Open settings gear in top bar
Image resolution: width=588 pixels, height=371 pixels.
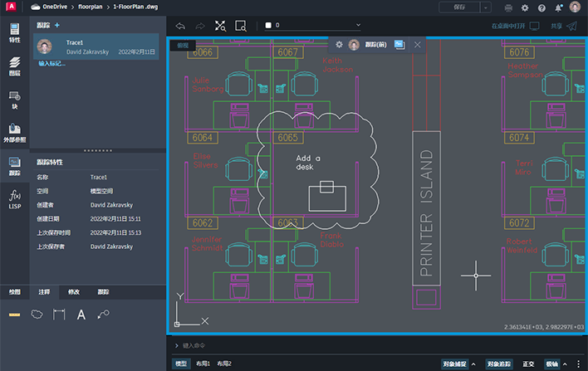tap(525, 7)
